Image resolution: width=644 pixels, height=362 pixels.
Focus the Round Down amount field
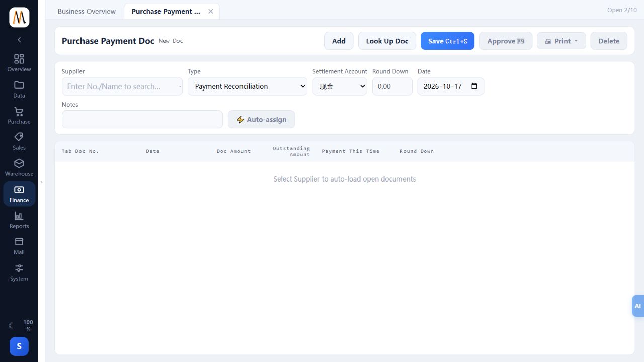point(392,86)
